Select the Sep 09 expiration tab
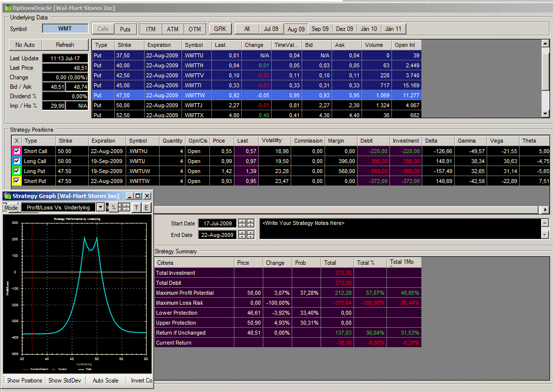Screen dimensions: 553x392 [320, 29]
